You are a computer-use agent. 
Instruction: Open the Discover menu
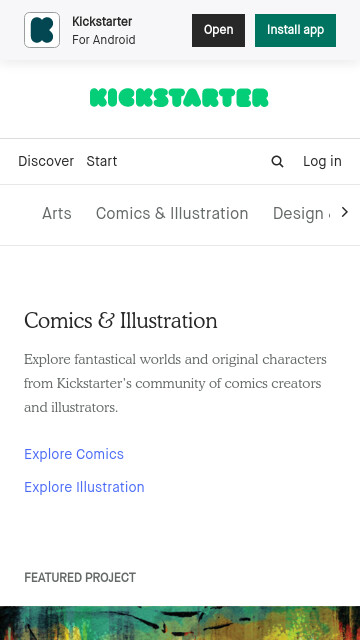(x=46, y=161)
